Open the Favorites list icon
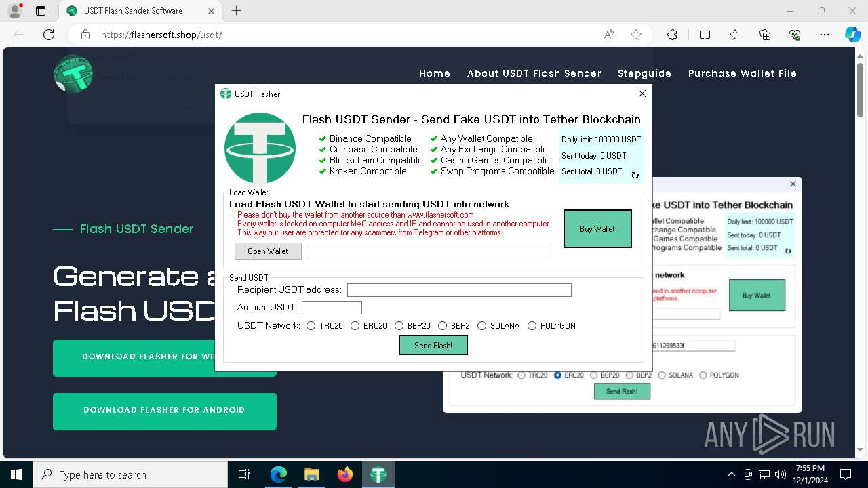Image resolution: width=868 pixels, height=488 pixels. click(x=735, y=35)
